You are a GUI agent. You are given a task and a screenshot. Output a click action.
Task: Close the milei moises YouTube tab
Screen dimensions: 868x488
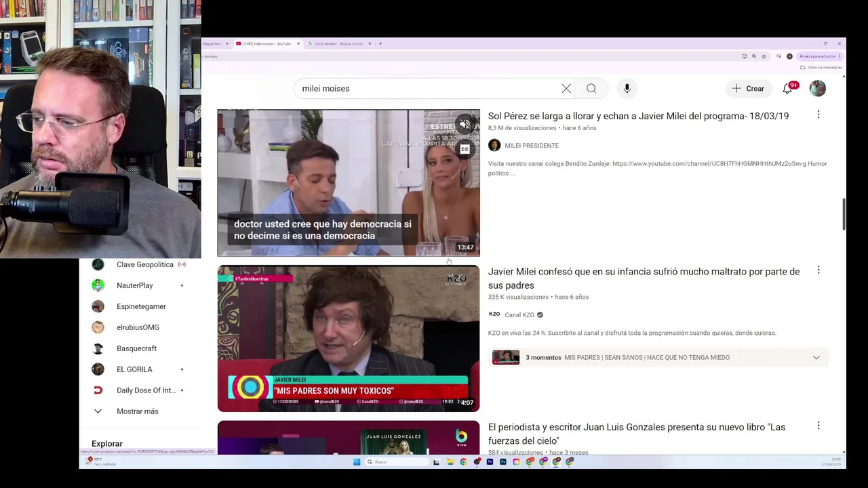point(297,43)
